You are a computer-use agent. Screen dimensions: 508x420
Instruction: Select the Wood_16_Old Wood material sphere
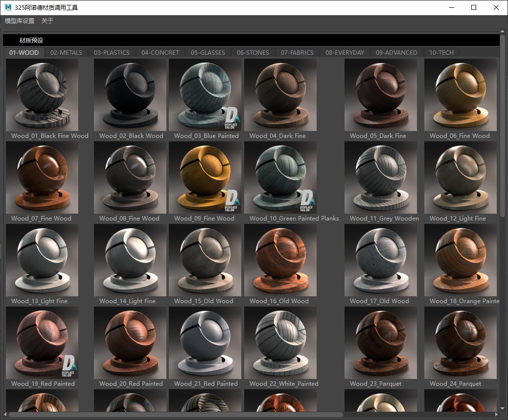point(280,260)
